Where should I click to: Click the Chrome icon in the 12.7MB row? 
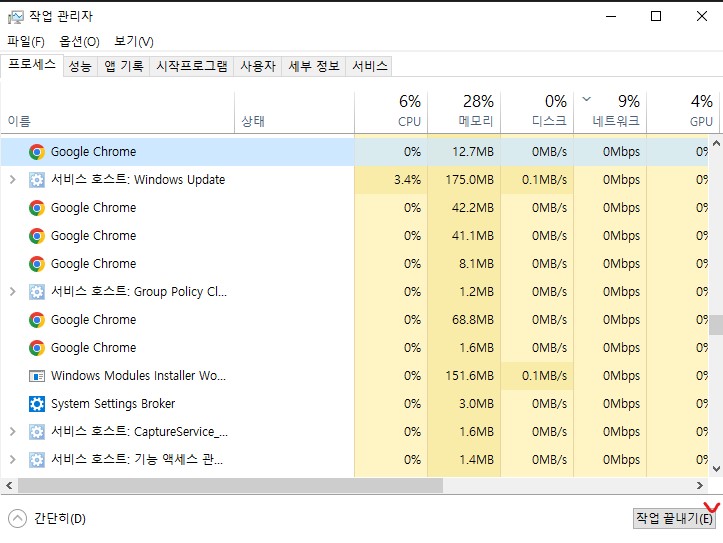click(x=36, y=152)
